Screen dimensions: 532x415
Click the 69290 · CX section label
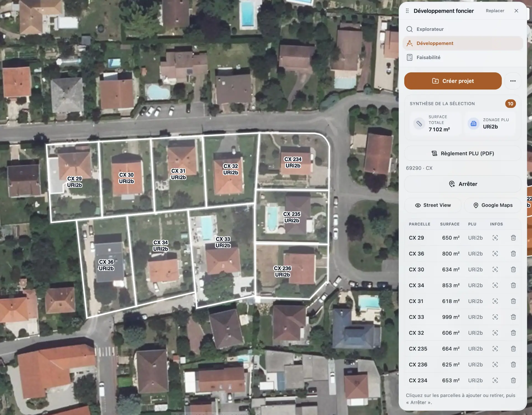(419, 168)
